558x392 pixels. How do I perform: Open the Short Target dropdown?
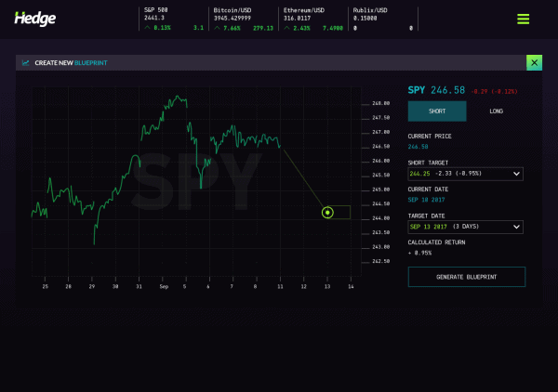466,174
